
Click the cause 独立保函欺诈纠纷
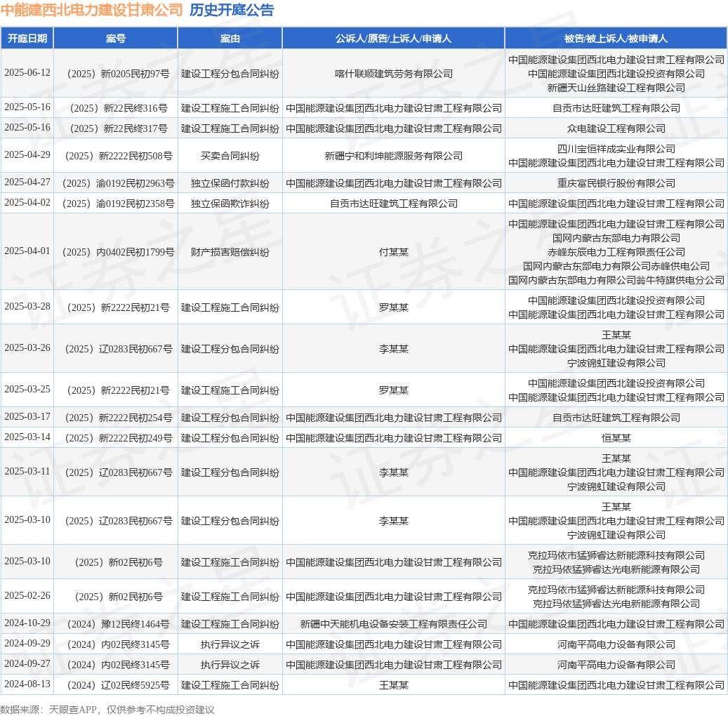click(230, 204)
